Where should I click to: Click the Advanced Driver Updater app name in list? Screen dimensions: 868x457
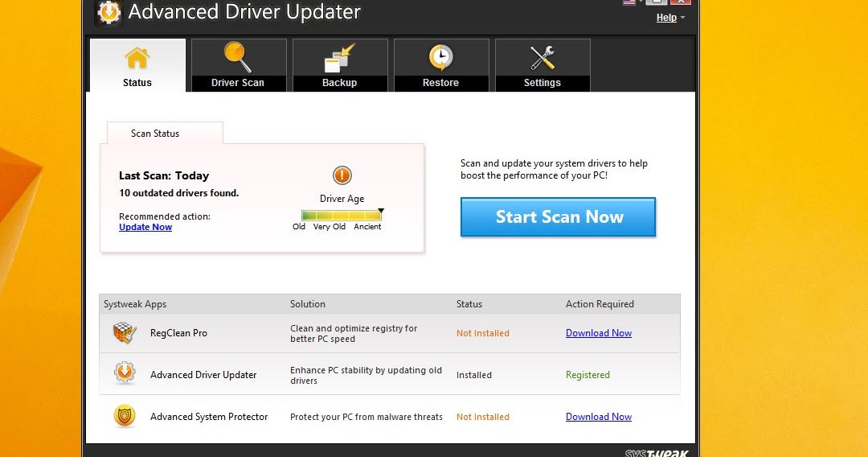point(203,375)
